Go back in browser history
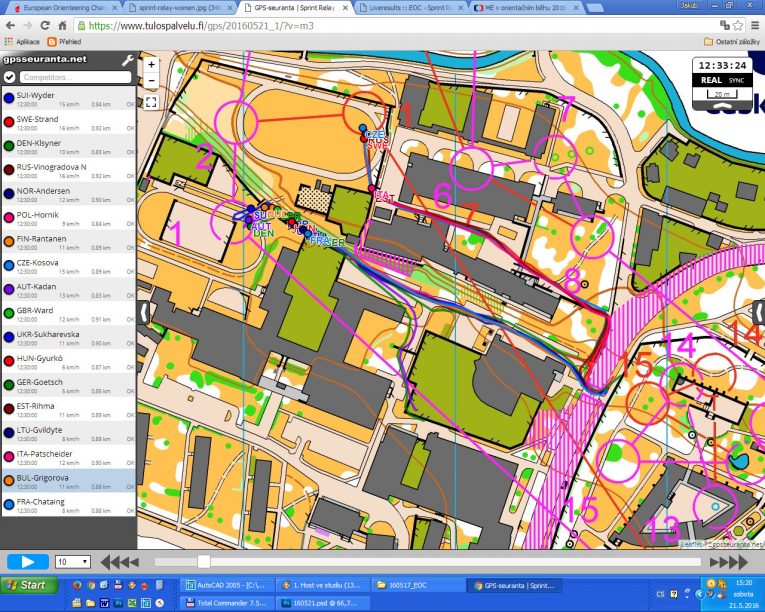 pos(10,26)
